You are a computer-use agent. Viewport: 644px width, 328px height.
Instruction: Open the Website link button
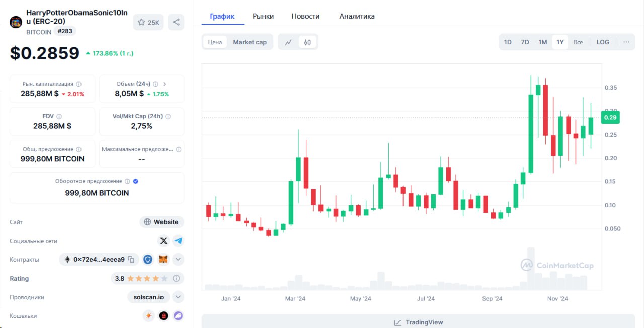162,222
